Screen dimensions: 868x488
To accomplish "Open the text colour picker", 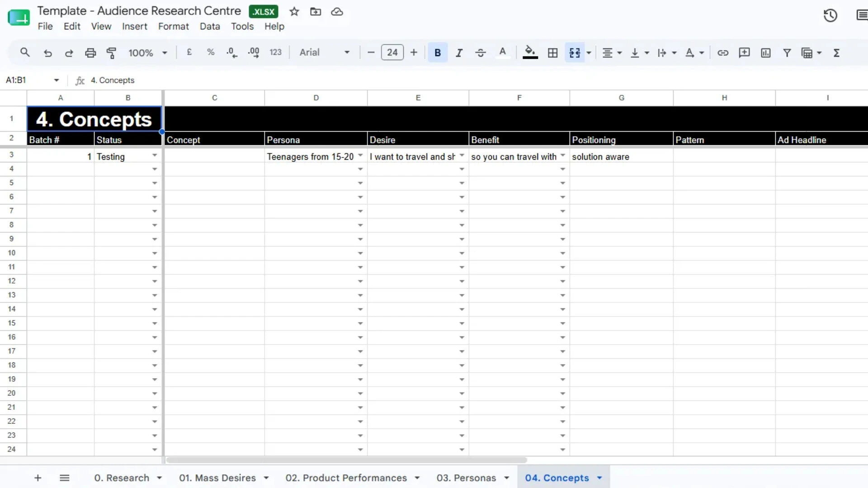I will [502, 52].
